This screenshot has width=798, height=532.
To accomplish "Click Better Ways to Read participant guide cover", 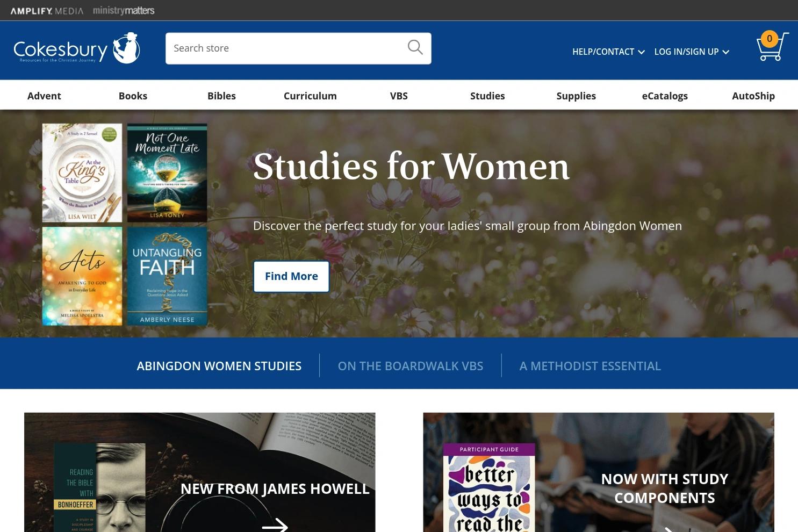I will 489,487.
